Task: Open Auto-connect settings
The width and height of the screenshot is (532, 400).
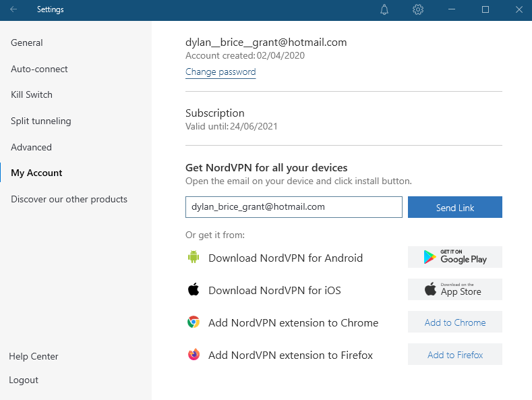Action: pyautogui.click(x=39, y=69)
